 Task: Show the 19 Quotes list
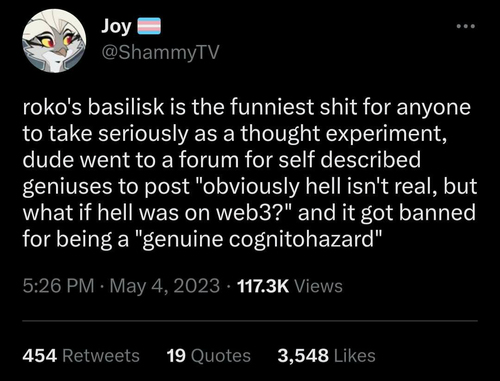coord(208,356)
